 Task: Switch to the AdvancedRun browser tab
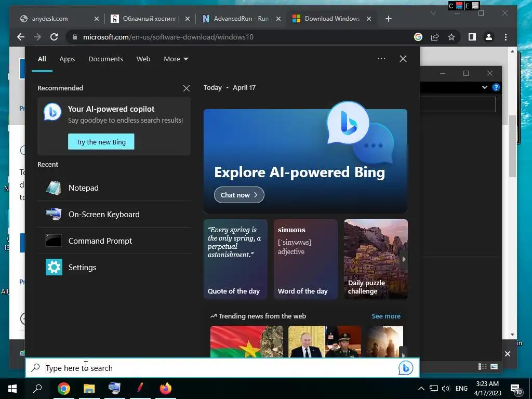click(242, 19)
